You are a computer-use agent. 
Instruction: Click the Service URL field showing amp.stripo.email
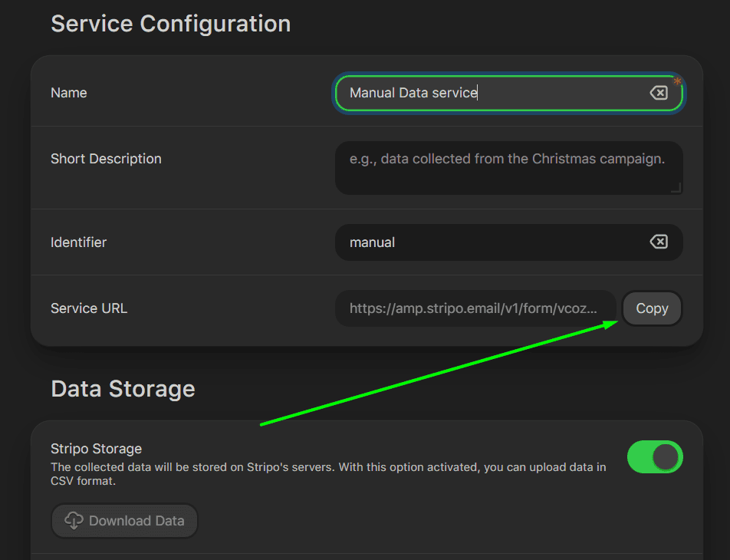(475, 308)
